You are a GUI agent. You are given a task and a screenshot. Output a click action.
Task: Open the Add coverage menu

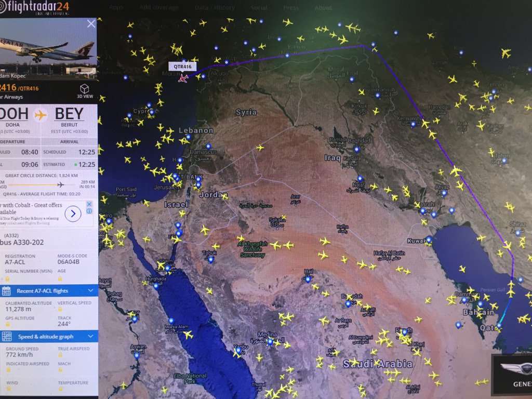159,7
